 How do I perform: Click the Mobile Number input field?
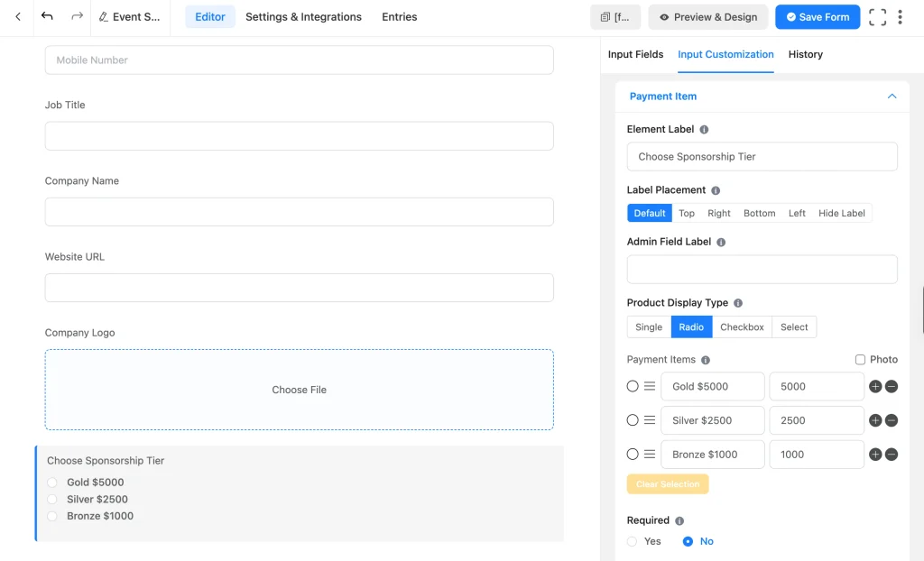pos(300,60)
